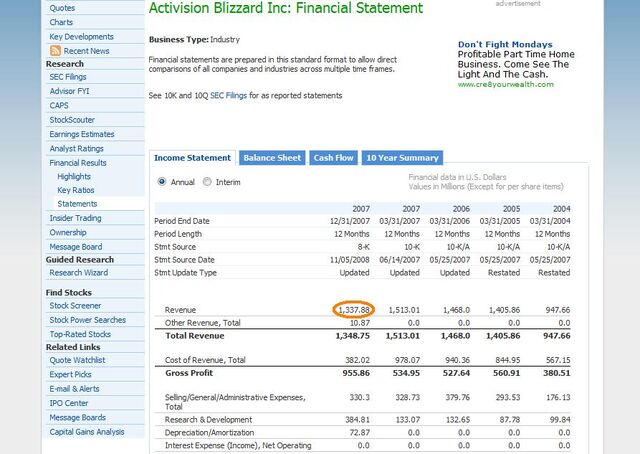The image size is (640, 454).
Task: Open Charts in the sidebar
Action: [x=61, y=22]
